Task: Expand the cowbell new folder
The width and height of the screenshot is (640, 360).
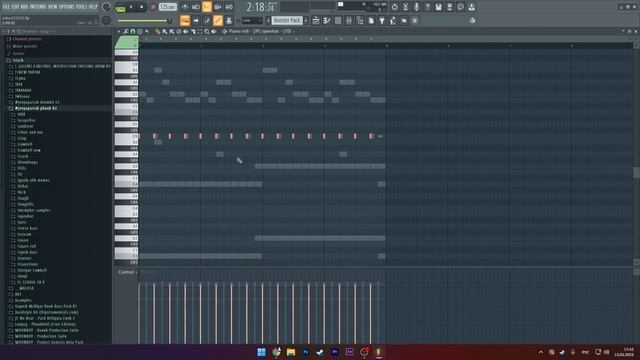Action: (29, 150)
